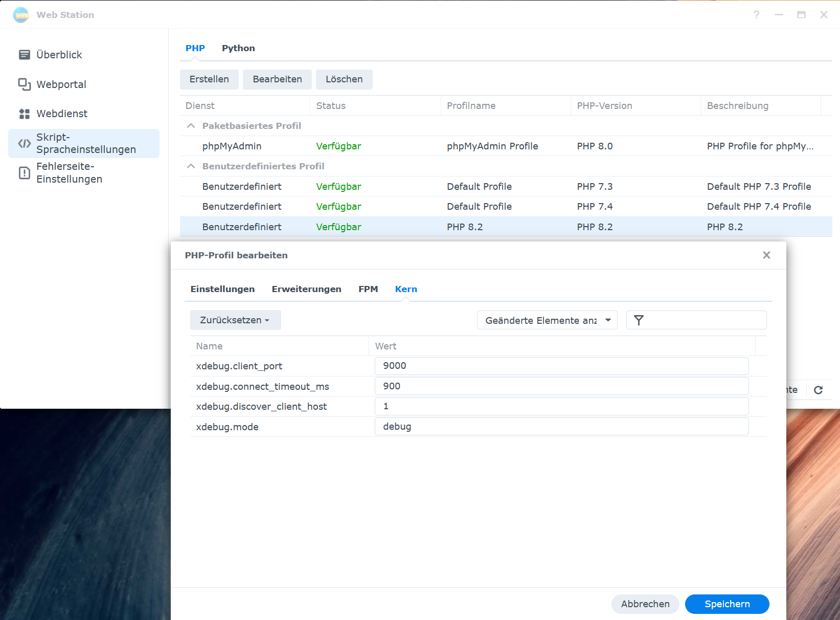Viewport: 840px width, 620px height.
Task: Click the xdebug.discover_client_host value field
Action: point(562,406)
